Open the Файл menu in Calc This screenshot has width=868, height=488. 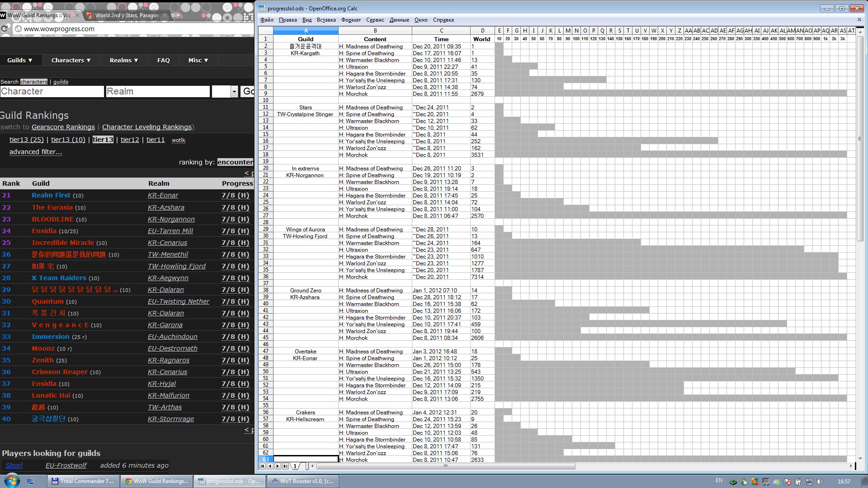click(267, 20)
